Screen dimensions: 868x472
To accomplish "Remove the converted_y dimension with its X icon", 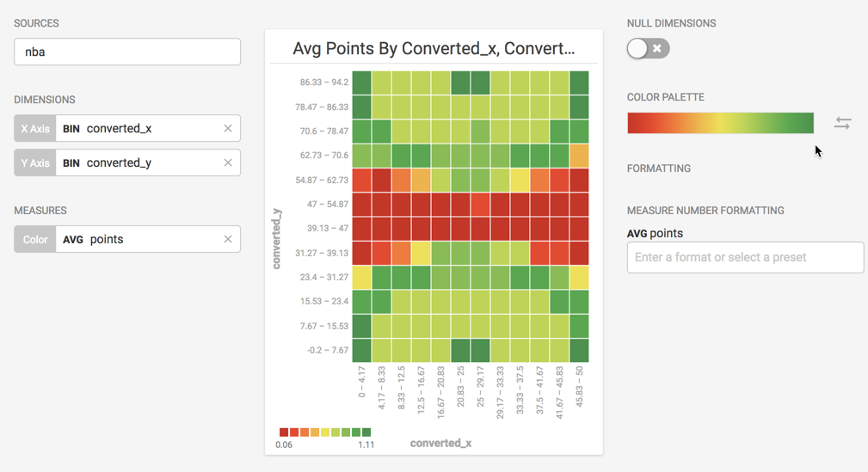I will coord(228,162).
